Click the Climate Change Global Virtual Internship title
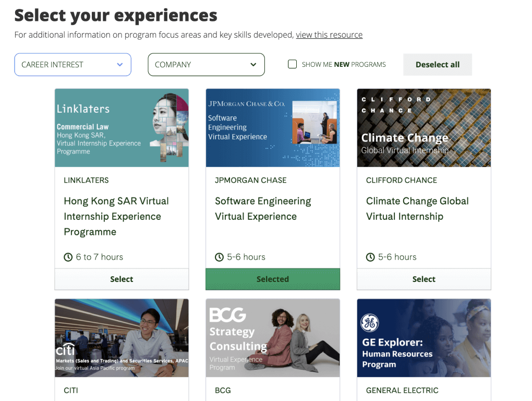Viewport: 532px width, 401px height. (x=417, y=208)
